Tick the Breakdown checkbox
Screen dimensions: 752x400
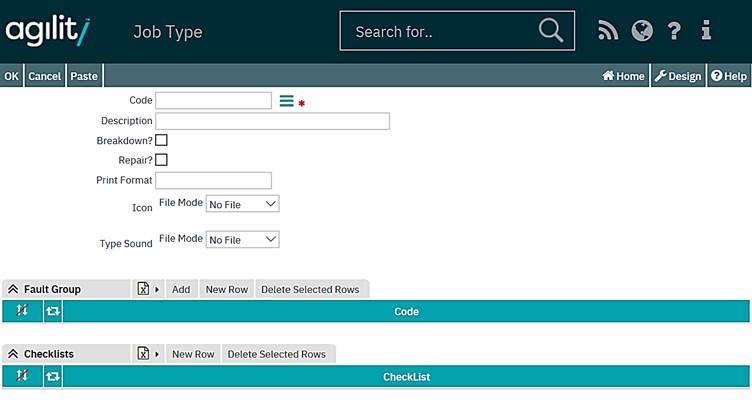pos(161,140)
